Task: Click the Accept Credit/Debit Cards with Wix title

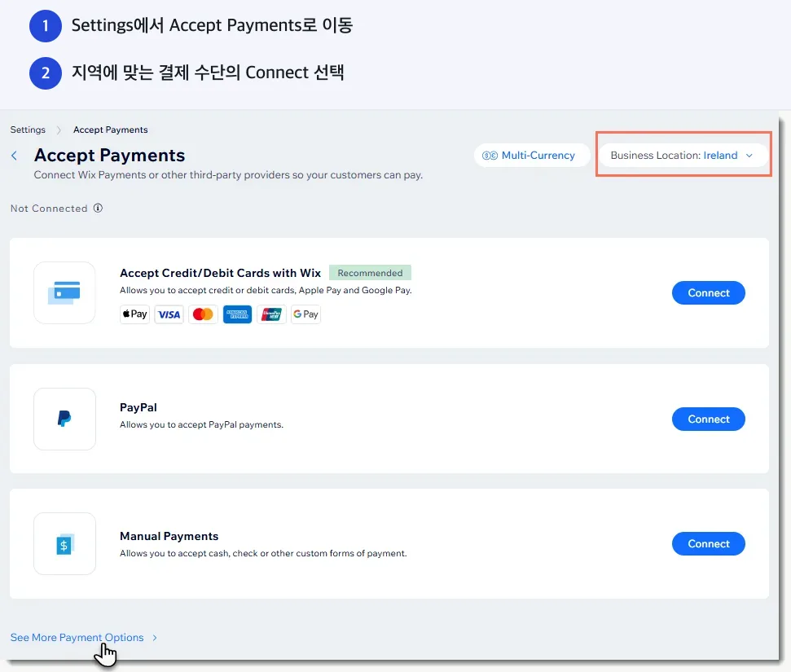Action: point(221,273)
